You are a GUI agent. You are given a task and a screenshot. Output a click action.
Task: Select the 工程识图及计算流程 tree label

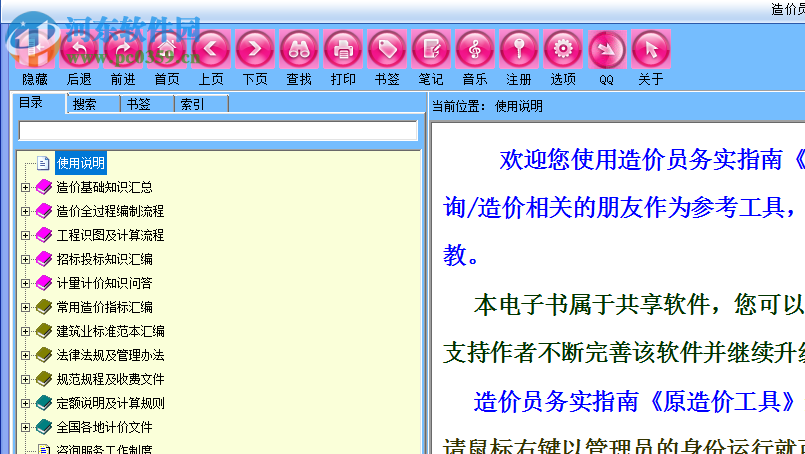click(x=110, y=235)
